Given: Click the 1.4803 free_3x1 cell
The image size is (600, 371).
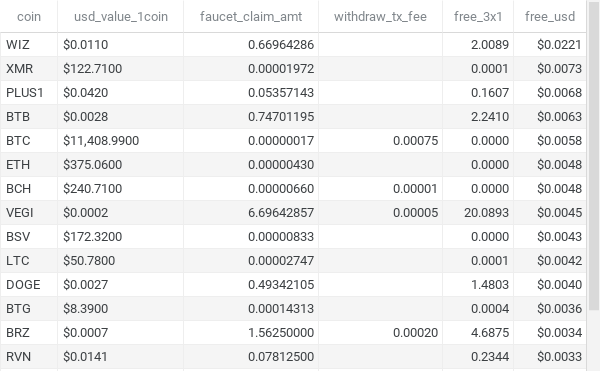Looking at the screenshot, I should pos(478,285).
